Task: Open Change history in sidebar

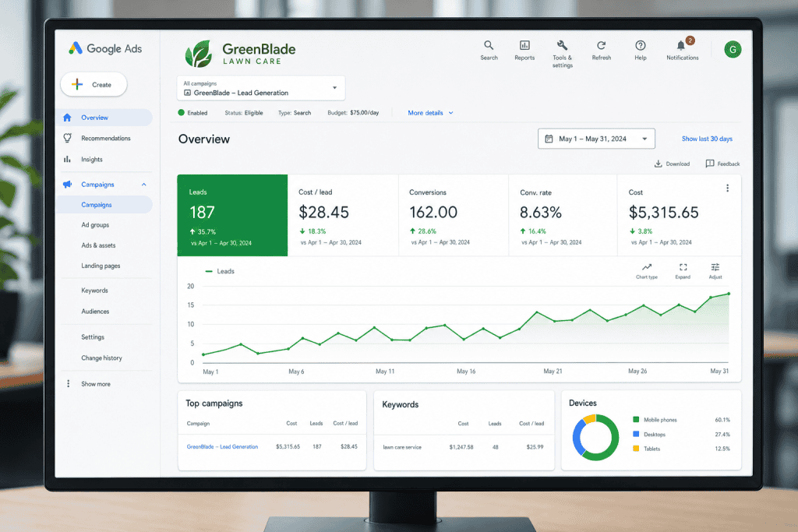Action: click(102, 358)
